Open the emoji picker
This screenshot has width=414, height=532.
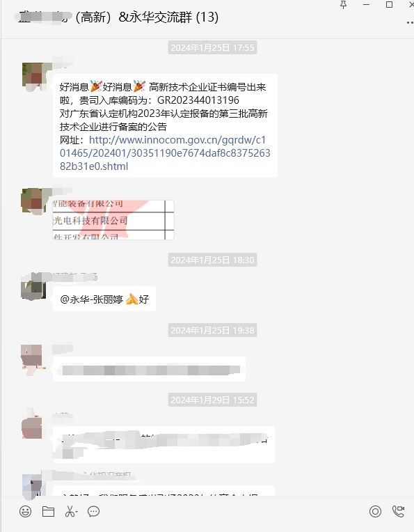coord(26,511)
